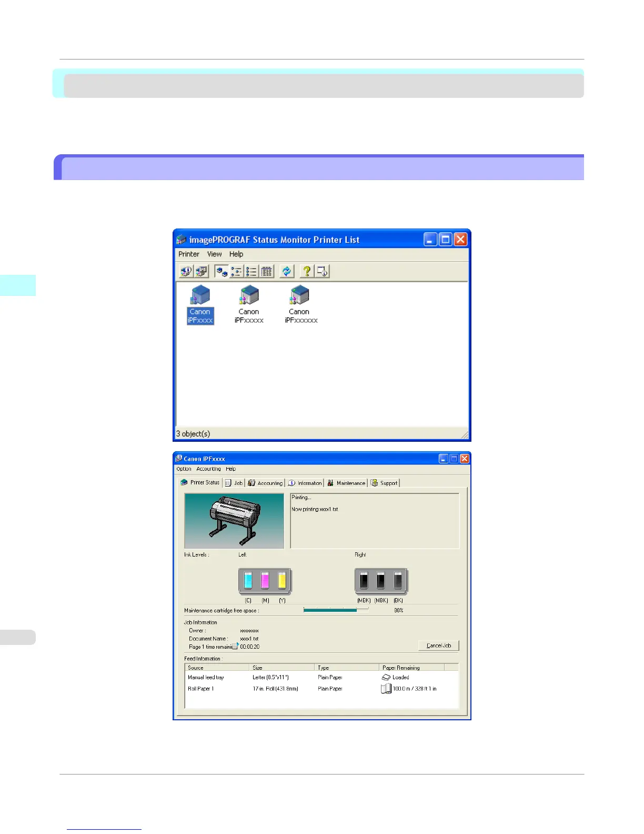Switch to the Printer Status tab
This screenshot has height=834, width=644.
tap(200, 482)
